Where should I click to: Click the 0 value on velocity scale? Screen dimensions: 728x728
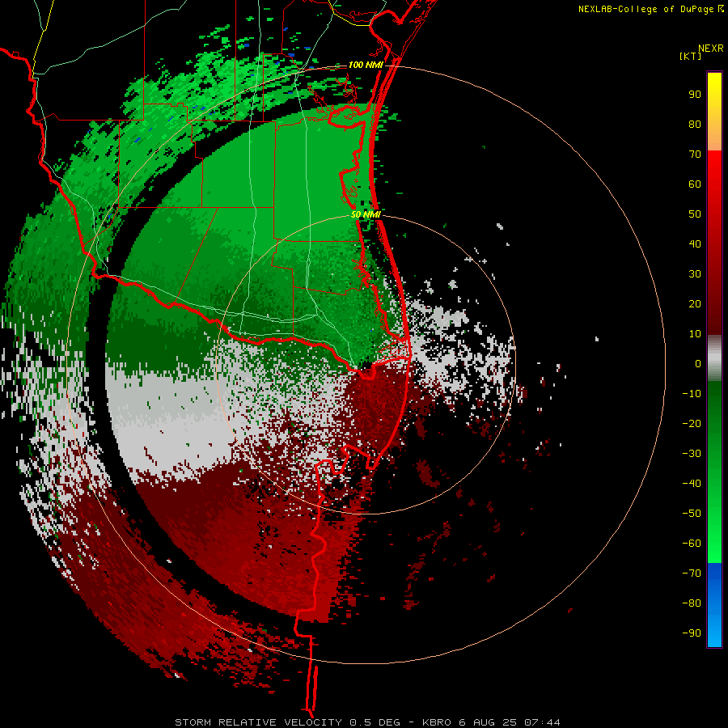pos(698,364)
